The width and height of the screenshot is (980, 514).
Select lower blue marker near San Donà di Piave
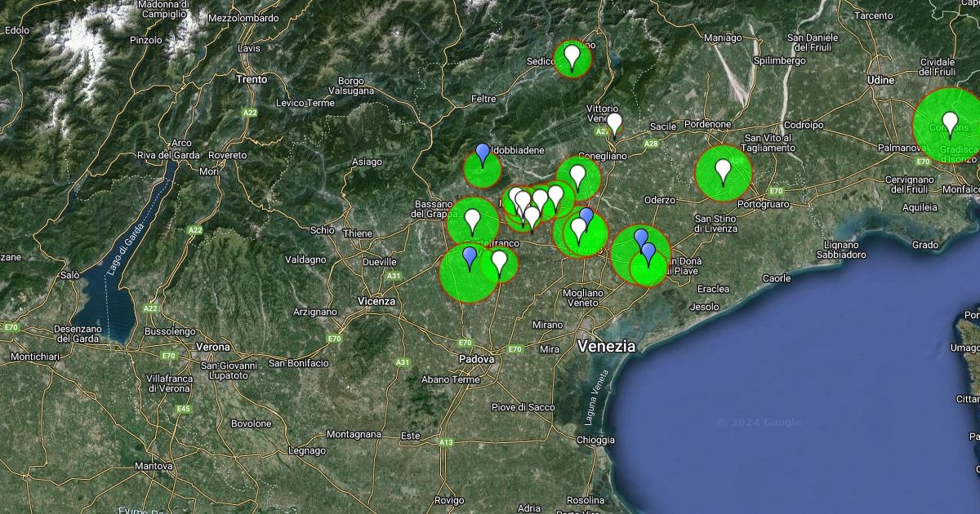[648, 253]
